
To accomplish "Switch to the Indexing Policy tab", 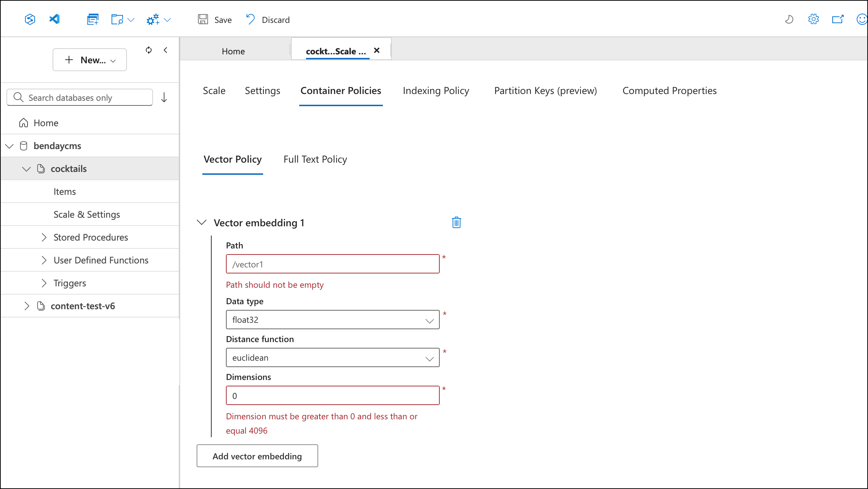I will click(x=436, y=91).
